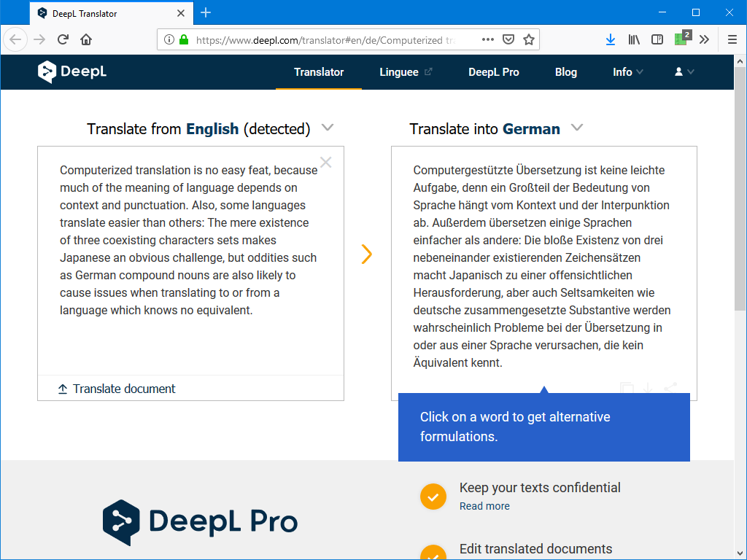Click the orange arrow between the text panels

366,254
